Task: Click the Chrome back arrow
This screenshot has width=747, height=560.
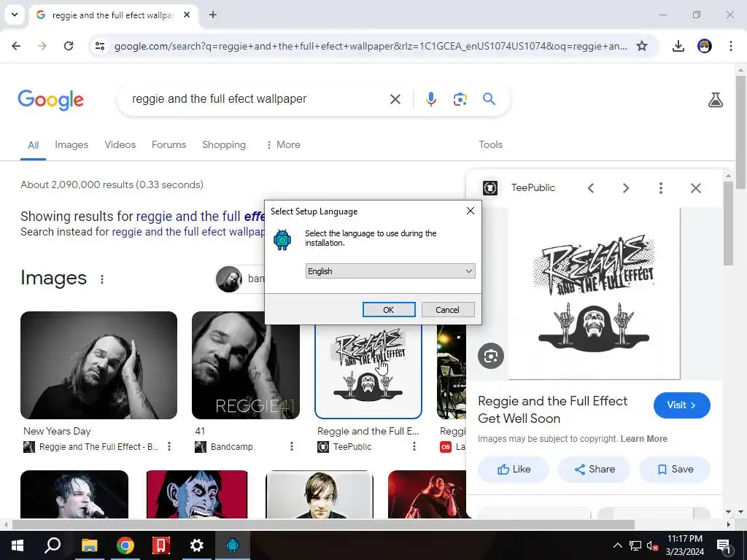Action: tap(16, 46)
